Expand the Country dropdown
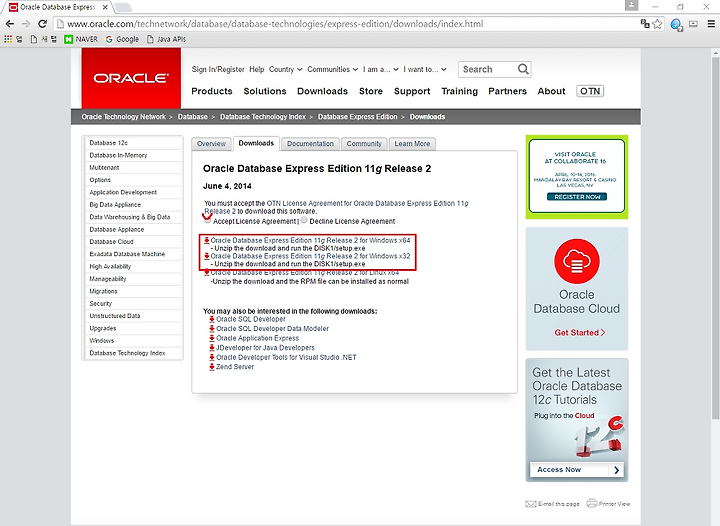The width and height of the screenshot is (720, 526). click(x=286, y=69)
